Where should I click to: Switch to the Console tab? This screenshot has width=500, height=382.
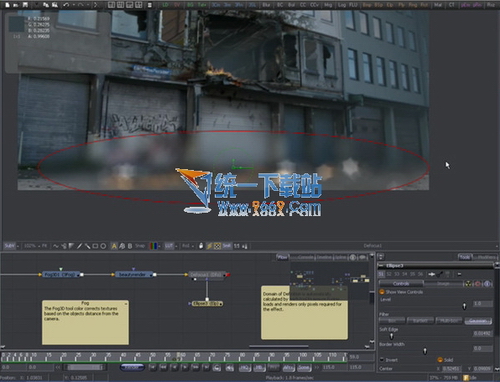[x=306, y=257]
